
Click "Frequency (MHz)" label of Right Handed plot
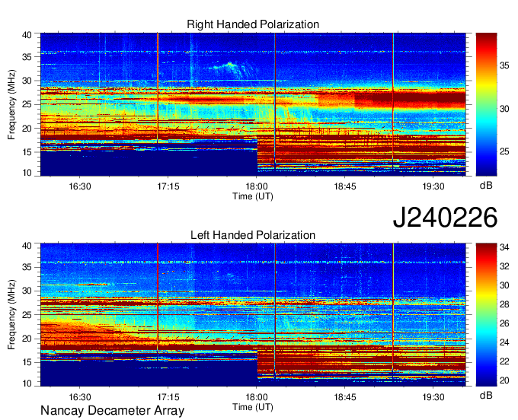tap(11, 104)
